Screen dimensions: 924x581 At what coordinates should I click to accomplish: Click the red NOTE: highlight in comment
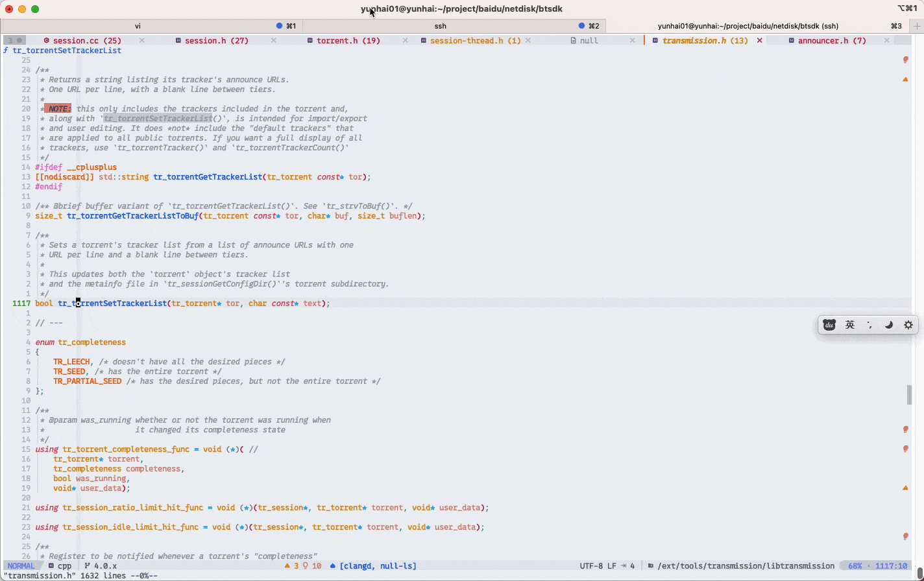click(x=58, y=108)
